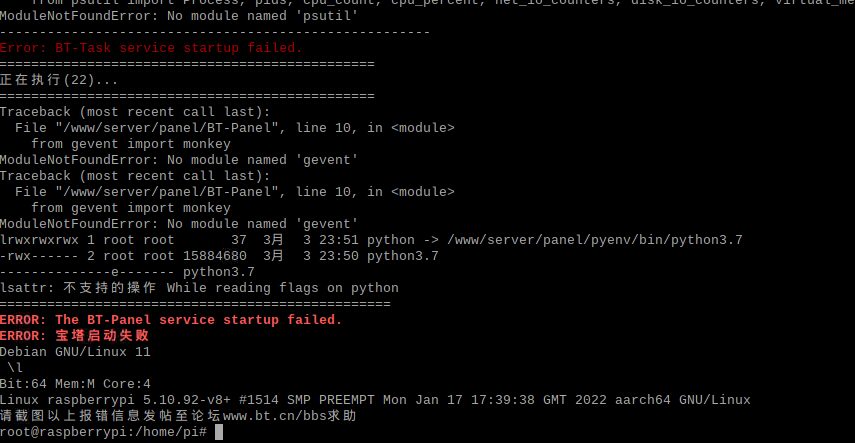The height and width of the screenshot is (443, 855).
Task: Click the "正在执行(22)..." line
Action: pyautogui.click(x=59, y=80)
